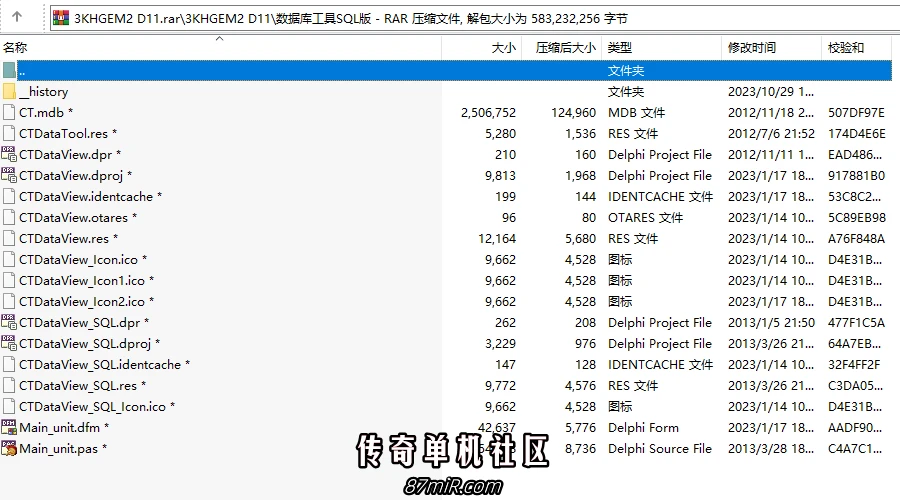This screenshot has width=900, height=500.
Task: Select the file name CTDataView_Icon1.ico
Action: pyautogui.click(x=82, y=281)
